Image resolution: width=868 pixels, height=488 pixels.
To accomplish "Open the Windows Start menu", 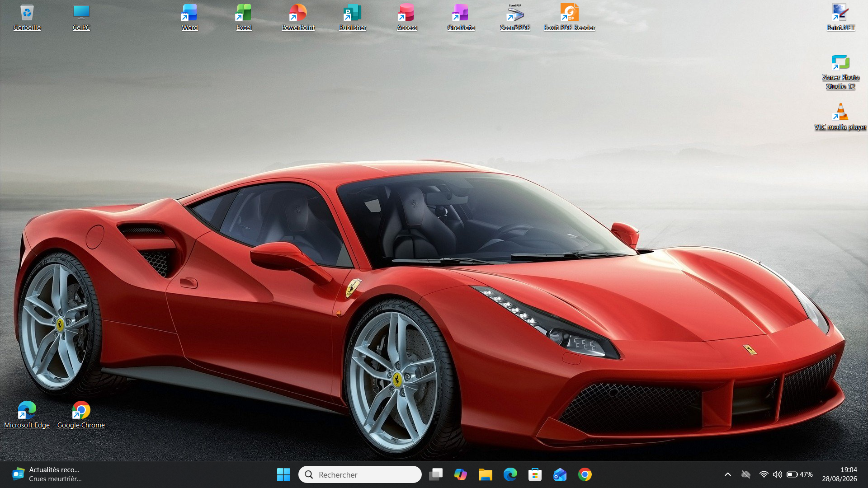I will [x=283, y=474].
